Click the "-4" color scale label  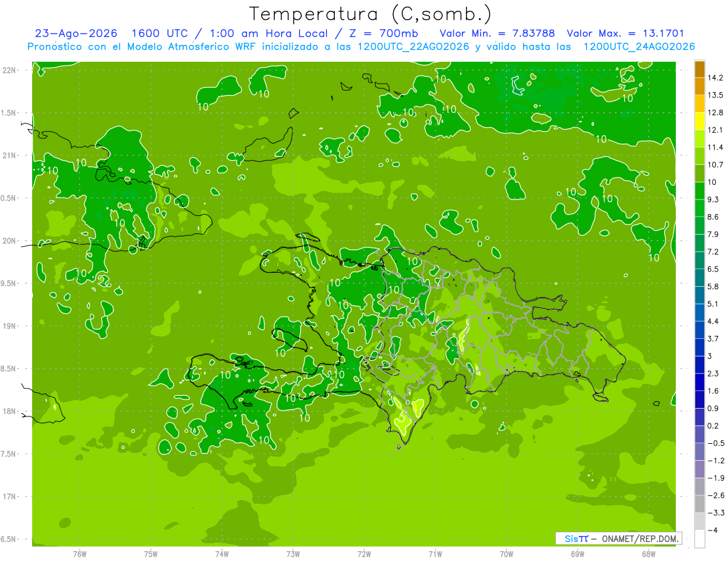(x=713, y=530)
